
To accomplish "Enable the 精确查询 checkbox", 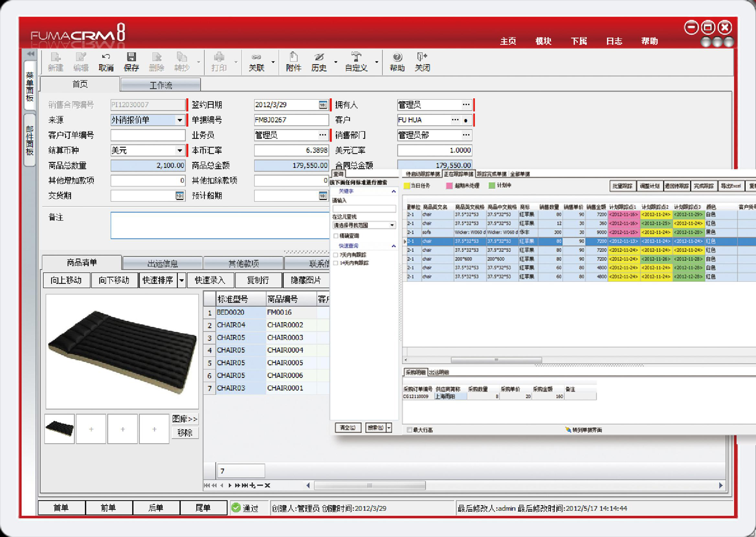I will click(336, 236).
